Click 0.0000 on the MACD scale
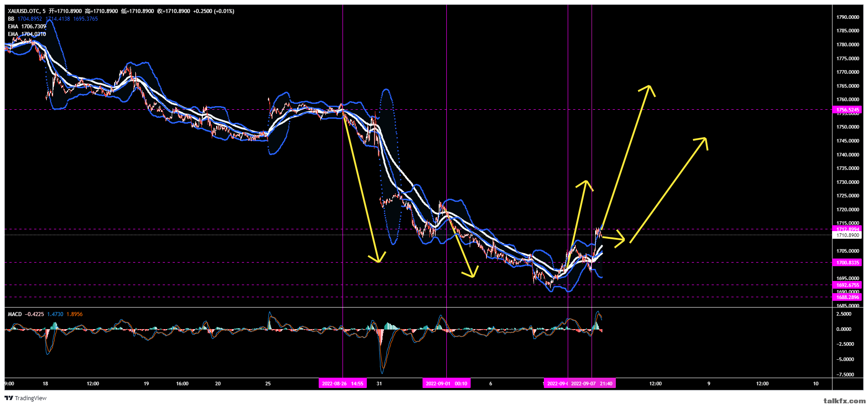This screenshot has width=868, height=406. [844, 329]
